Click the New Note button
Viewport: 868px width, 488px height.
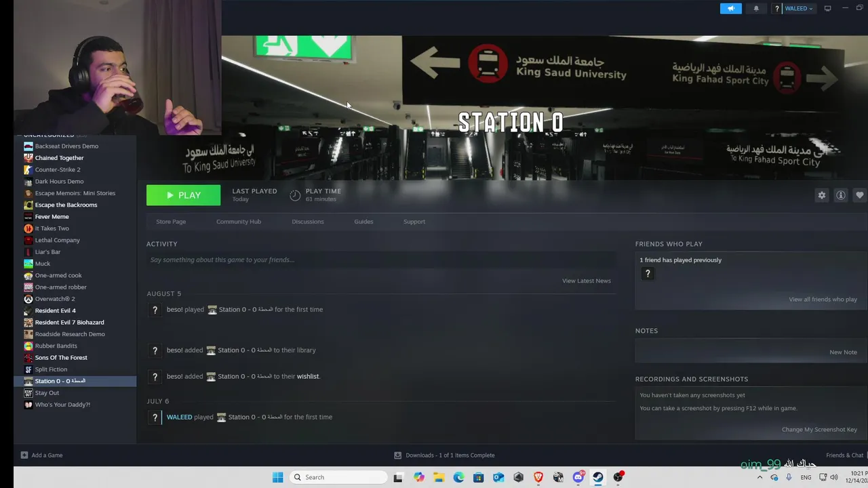point(843,352)
